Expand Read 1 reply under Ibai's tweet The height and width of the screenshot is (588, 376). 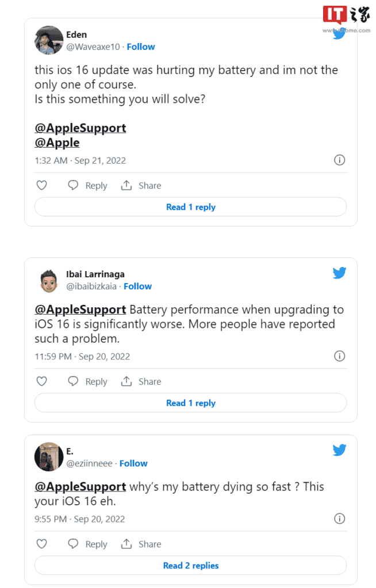pos(190,403)
